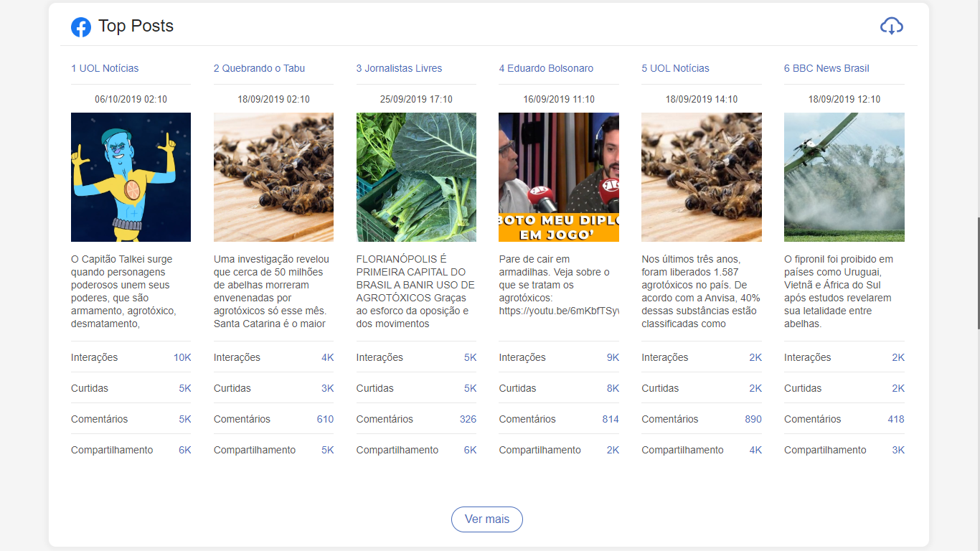The height and width of the screenshot is (551, 980).
Task: Open the fifth post UOL Notícias link
Action: click(x=675, y=68)
